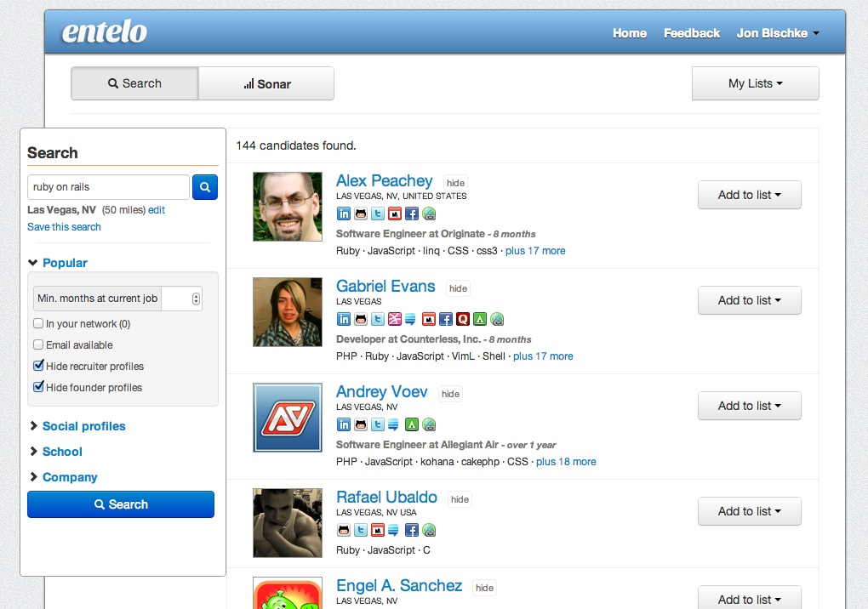Open Alex Peachey's LinkedIn icon
This screenshot has width=868, height=609.
[344, 213]
